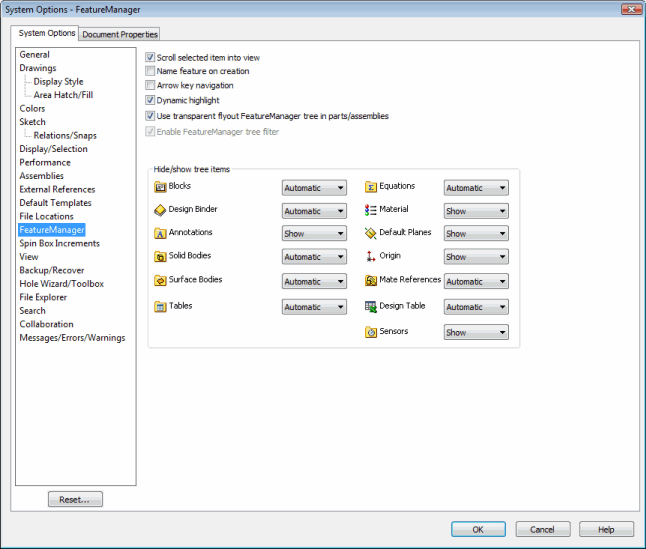Open File Explorer options
The width and height of the screenshot is (646, 549).
[43, 297]
